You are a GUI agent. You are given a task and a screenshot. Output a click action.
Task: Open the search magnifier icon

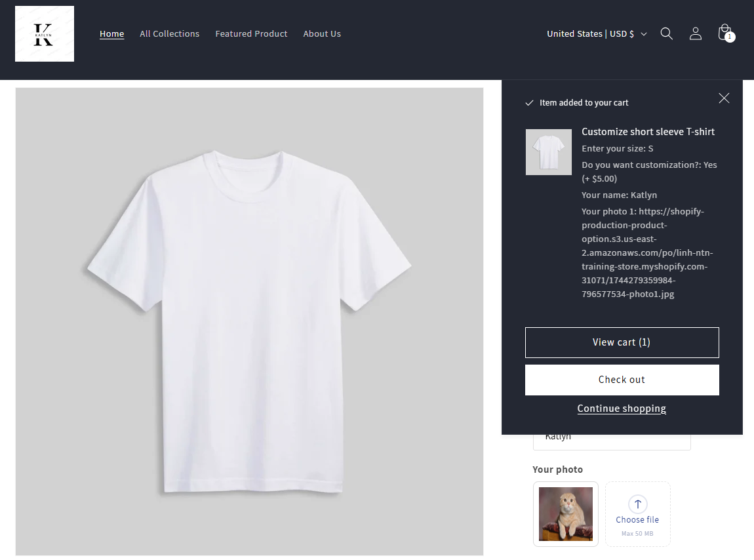pyautogui.click(x=667, y=33)
